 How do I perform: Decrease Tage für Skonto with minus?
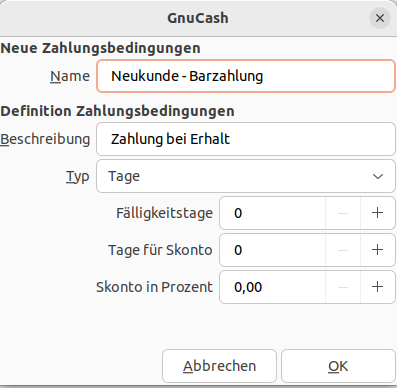[343, 250]
